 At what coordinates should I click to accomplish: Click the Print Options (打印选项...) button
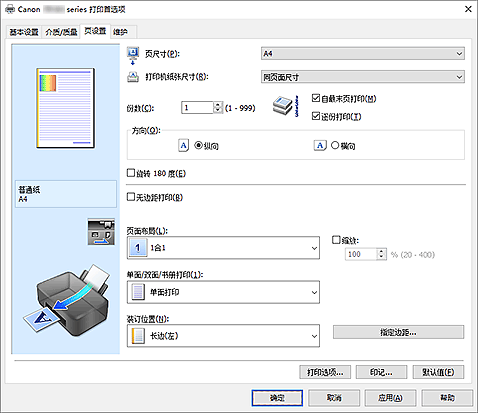coord(325,372)
